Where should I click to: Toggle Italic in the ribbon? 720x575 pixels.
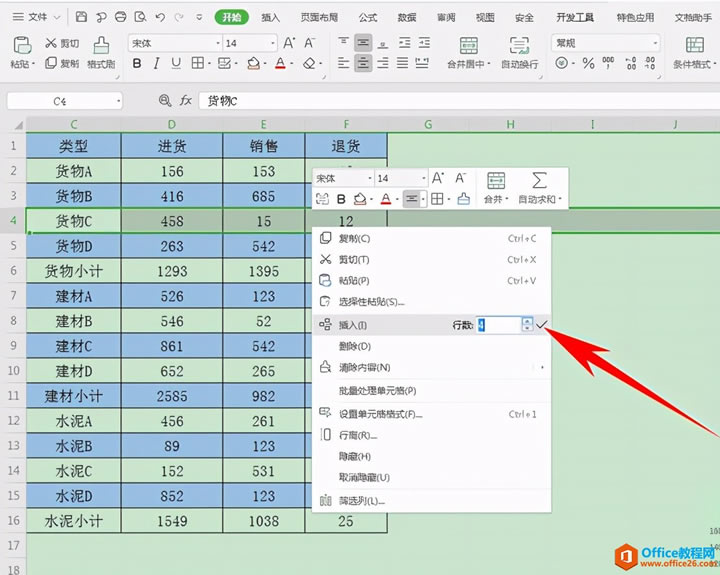tap(157, 63)
